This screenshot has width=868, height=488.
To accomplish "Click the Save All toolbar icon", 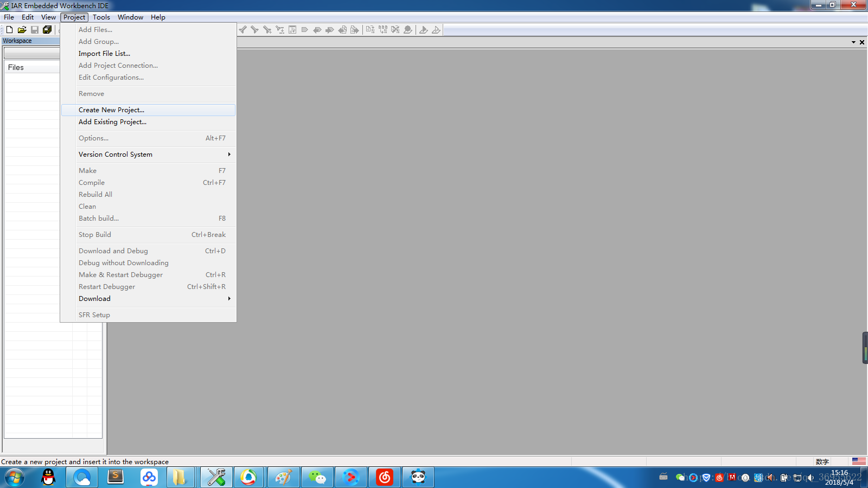I will [47, 30].
